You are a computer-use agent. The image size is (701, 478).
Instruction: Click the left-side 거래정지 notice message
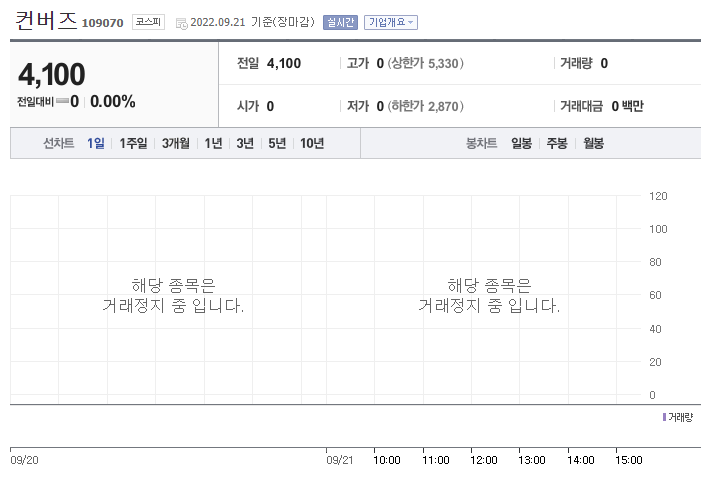click(173, 296)
